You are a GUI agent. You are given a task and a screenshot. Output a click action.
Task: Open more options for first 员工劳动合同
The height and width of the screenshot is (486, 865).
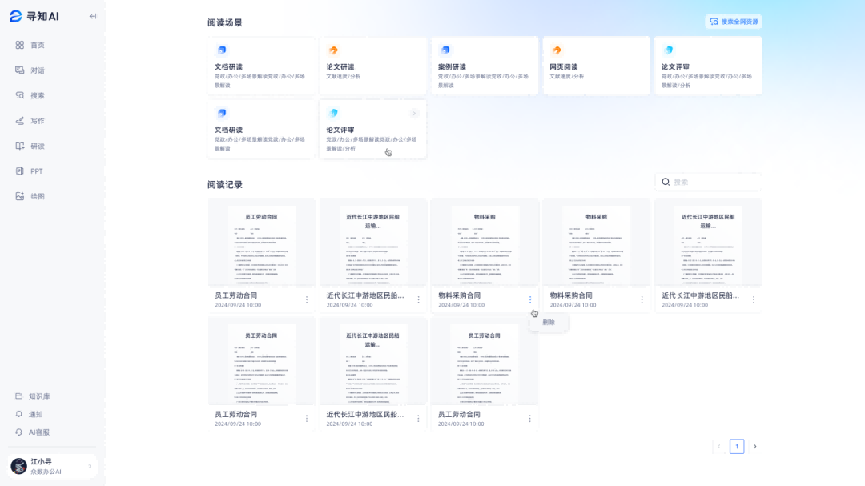tap(307, 299)
